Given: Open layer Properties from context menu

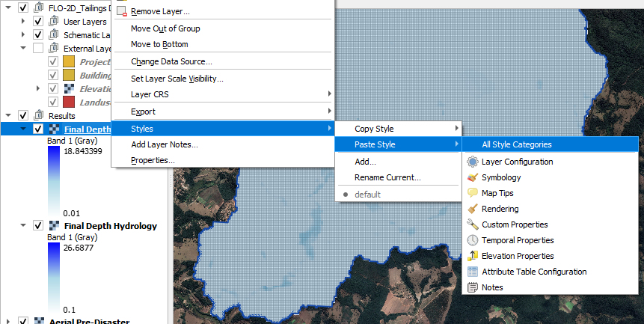Looking at the screenshot, I should tap(153, 160).
